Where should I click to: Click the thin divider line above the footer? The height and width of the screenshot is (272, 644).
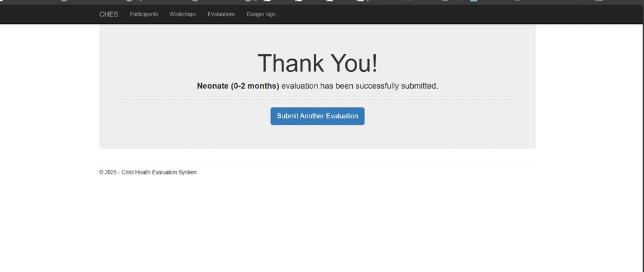click(317, 161)
